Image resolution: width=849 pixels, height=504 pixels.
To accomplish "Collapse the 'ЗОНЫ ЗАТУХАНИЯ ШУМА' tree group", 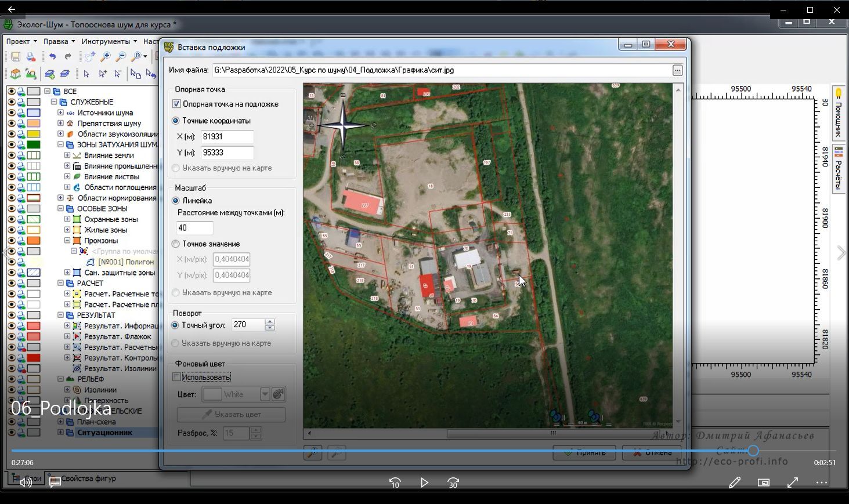I will click(x=60, y=144).
